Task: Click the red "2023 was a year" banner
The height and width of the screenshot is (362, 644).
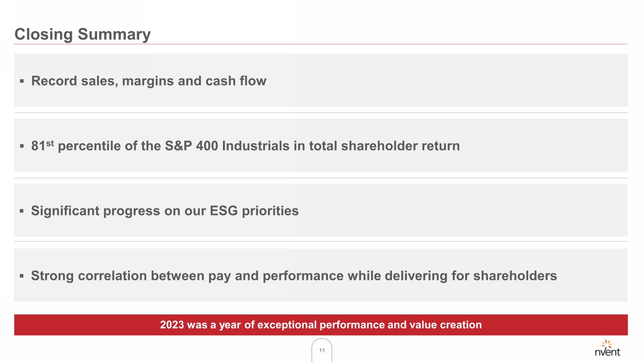Action: [x=321, y=325]
